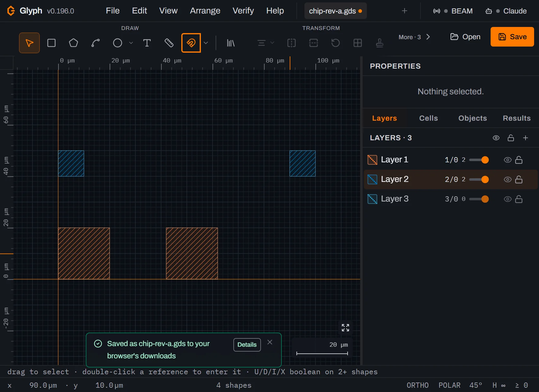This screenshot has width=539, height=392.
Task: Open the cell library icon
Action: [x=231, y=43]
